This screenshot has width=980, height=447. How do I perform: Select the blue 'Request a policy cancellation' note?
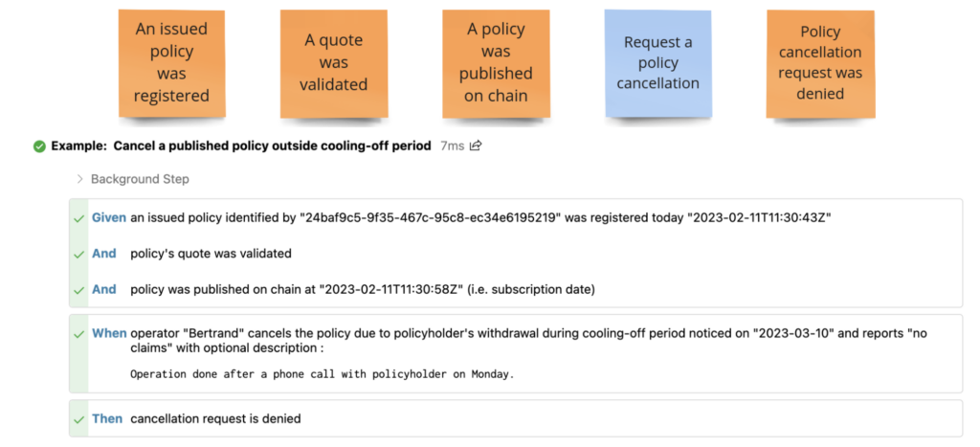click(x=657, y=62)
